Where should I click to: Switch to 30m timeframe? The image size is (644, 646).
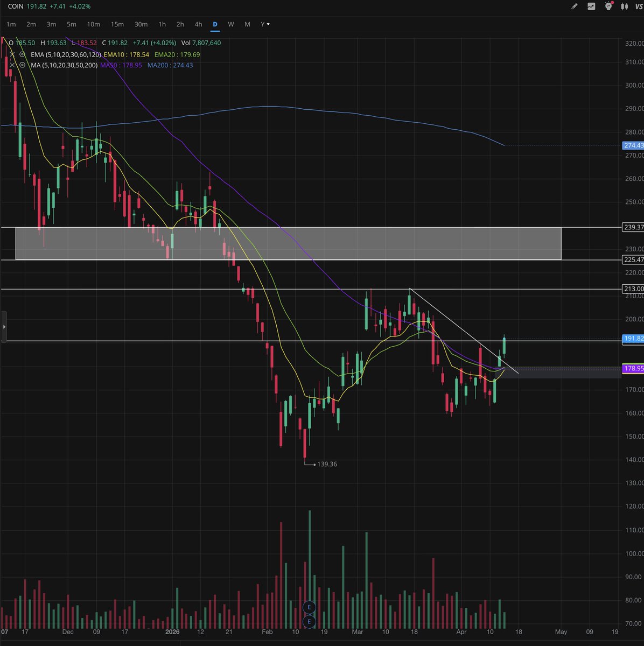point(141,24)
